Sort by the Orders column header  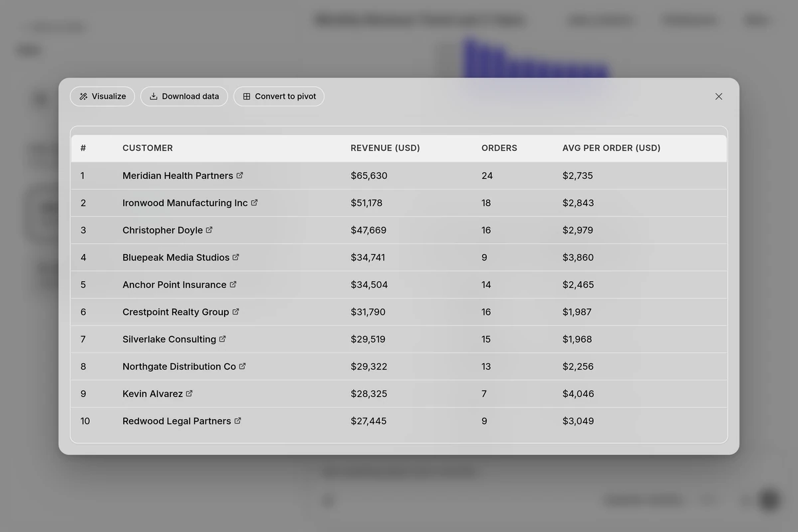click(x=499, y=148)
